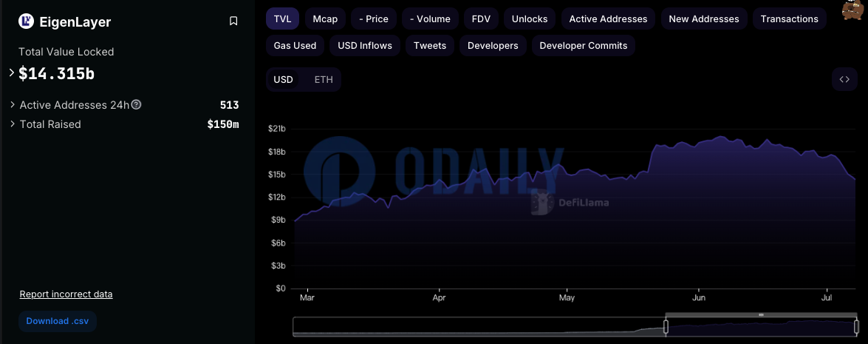Toggle the New Addresses chart metric
868x344 pixels.
click(703, 18)
